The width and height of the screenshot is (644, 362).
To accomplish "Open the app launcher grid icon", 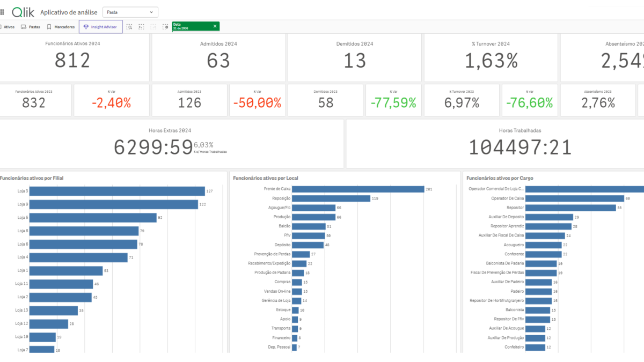I will click(2, 12).
